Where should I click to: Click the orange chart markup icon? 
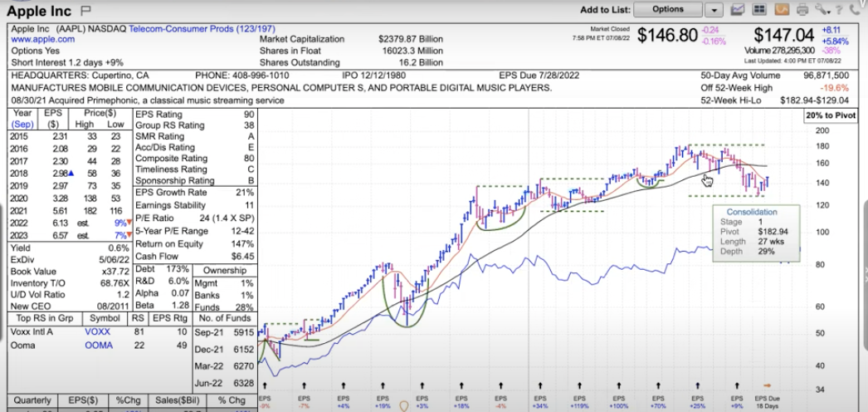(780, 10)
